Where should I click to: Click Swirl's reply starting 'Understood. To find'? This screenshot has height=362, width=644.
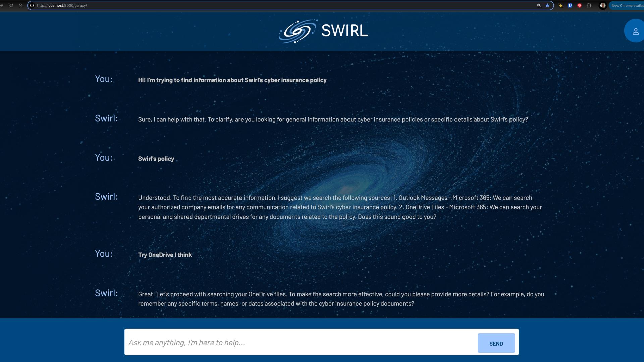(340, 207)
